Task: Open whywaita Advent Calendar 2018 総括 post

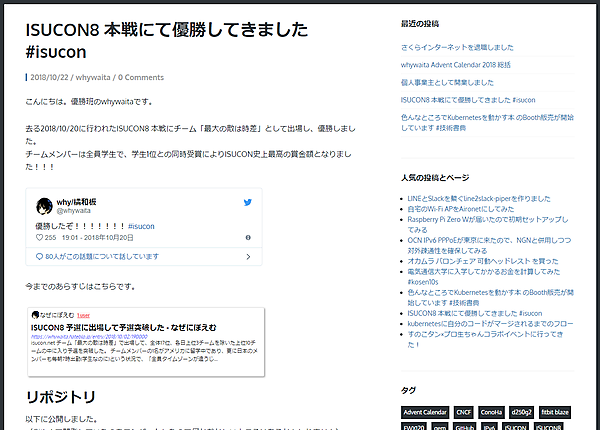Action: coord(467,65)
